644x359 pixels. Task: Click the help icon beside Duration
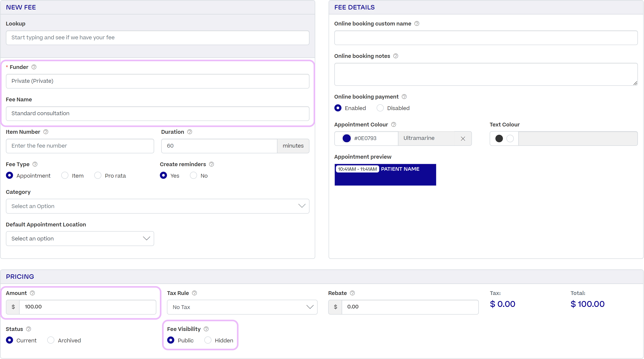190,132
